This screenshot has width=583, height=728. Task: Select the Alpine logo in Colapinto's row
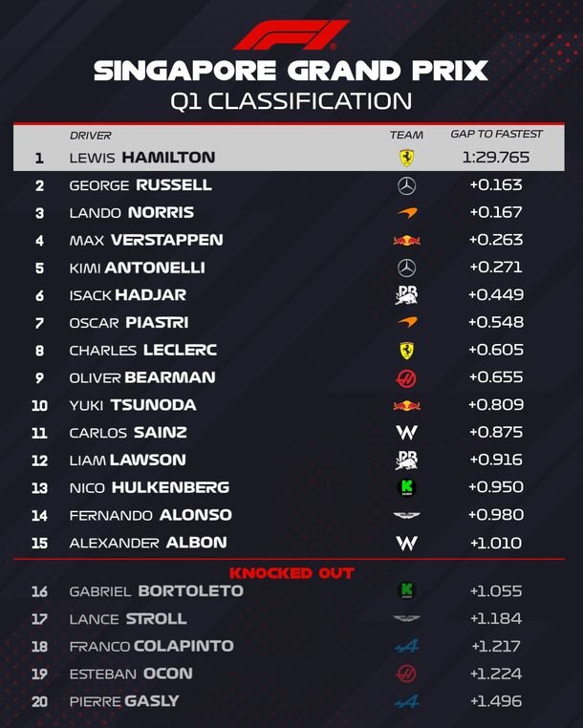point(406,647)
